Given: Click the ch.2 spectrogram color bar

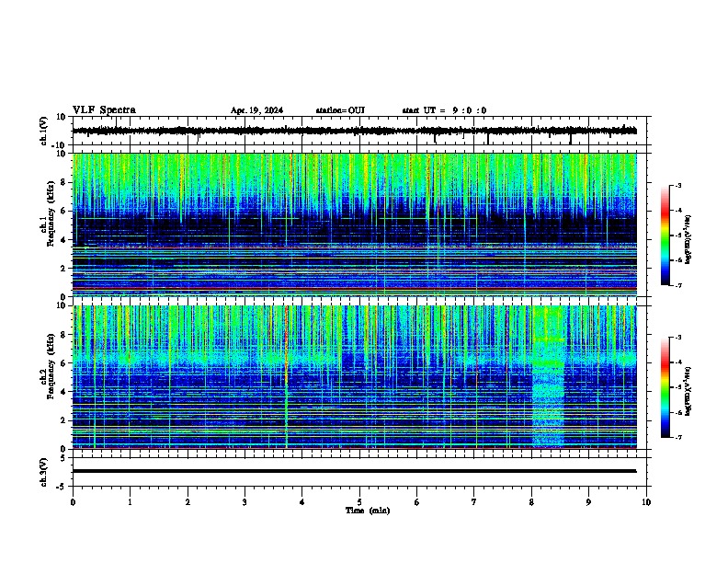Looking at the screenshot, I should coord(665,387).
